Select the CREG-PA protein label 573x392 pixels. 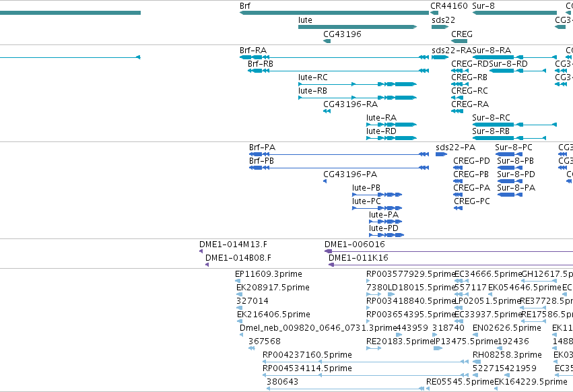(472, 188)
